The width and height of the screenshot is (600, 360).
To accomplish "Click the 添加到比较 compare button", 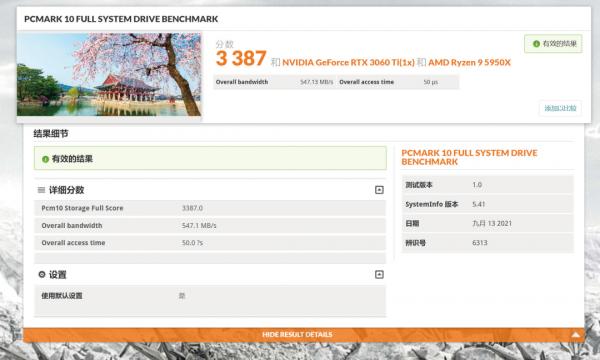I will 560,108.
